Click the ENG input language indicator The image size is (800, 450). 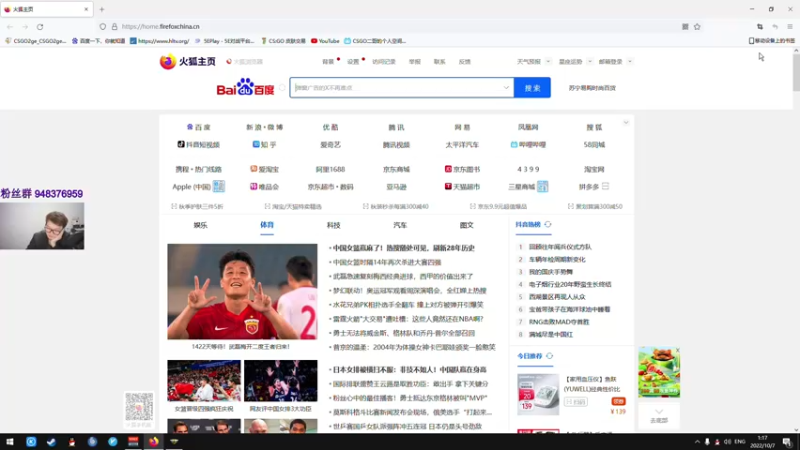point(740,442)
